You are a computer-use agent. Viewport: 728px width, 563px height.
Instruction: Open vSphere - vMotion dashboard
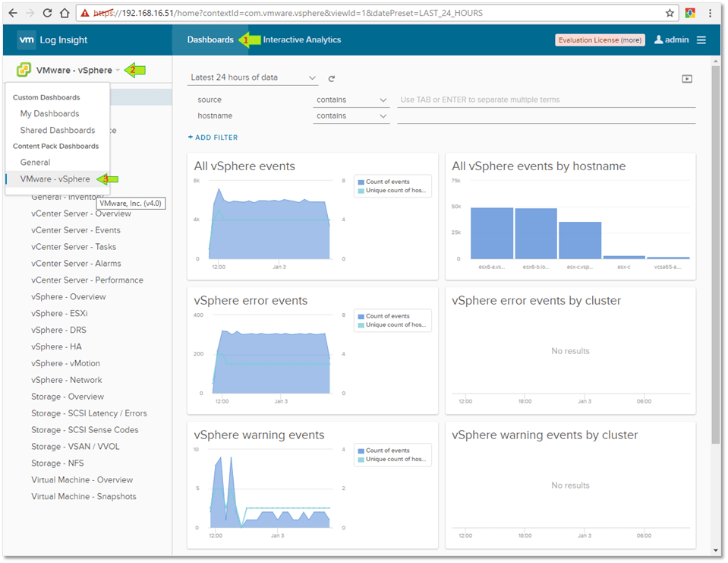65,364
